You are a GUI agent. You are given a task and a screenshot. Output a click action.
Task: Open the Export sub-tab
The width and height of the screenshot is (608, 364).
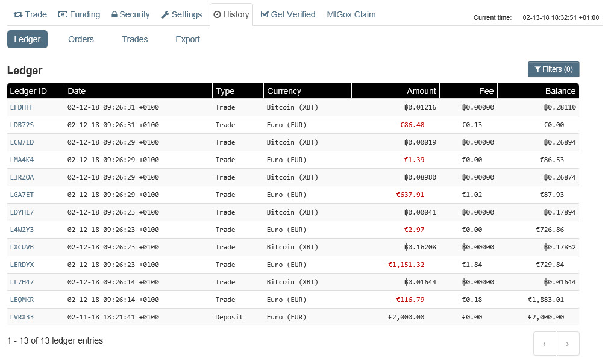tap(187, 39)
